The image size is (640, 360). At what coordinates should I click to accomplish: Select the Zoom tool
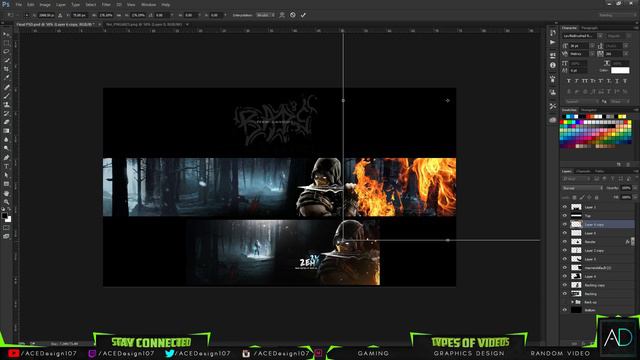(x=6, y=202)
